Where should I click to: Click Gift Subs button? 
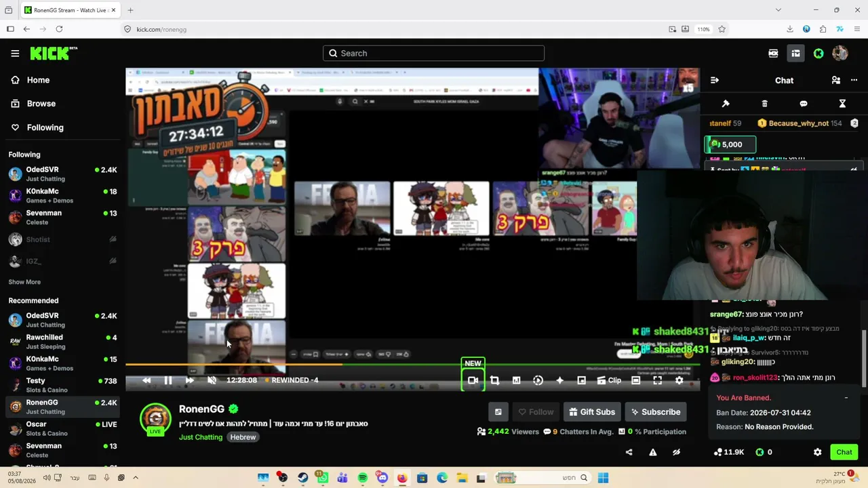pyautogui.click(x=592, y=412)
